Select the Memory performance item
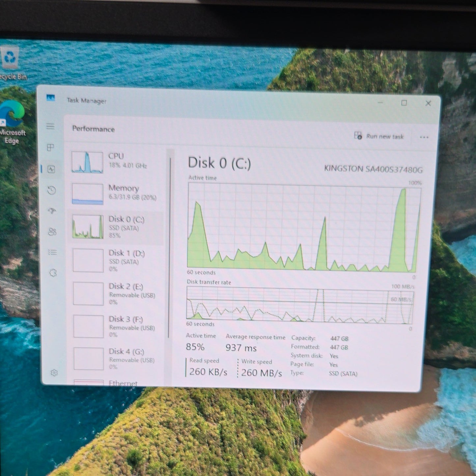 pos(116,194)
